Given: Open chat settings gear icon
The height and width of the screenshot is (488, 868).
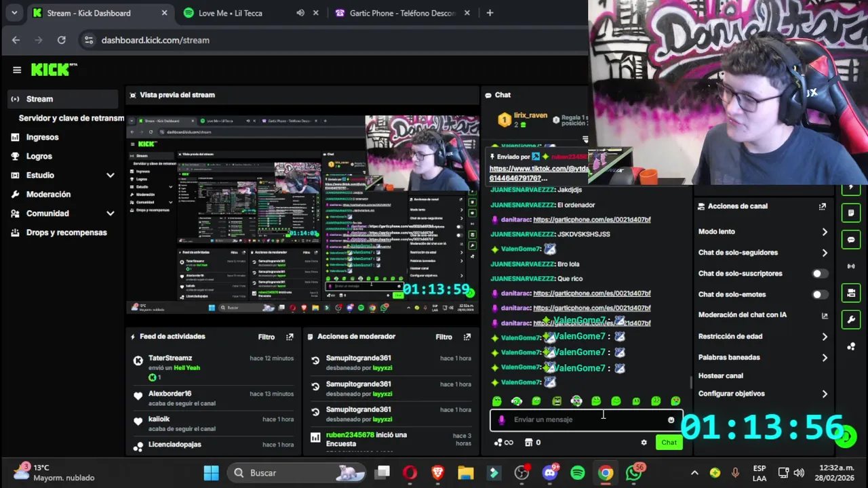Looking at the screenshot, I should tap(644, 443).
